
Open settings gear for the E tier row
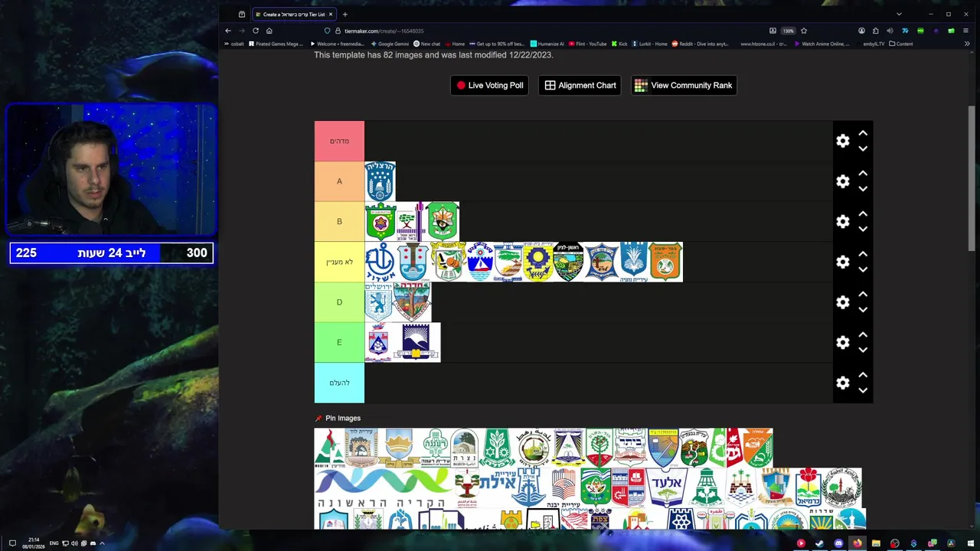(x=843, y=342)
